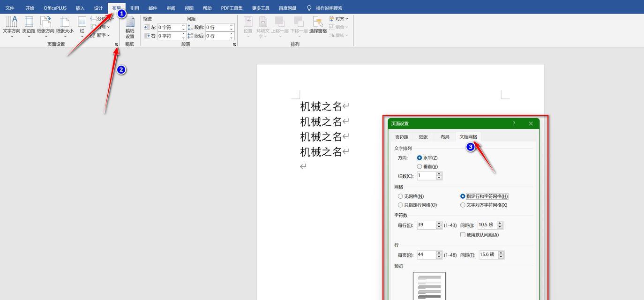Click the help question mark in 页面设置 dialog

click(x=514, y=124)
